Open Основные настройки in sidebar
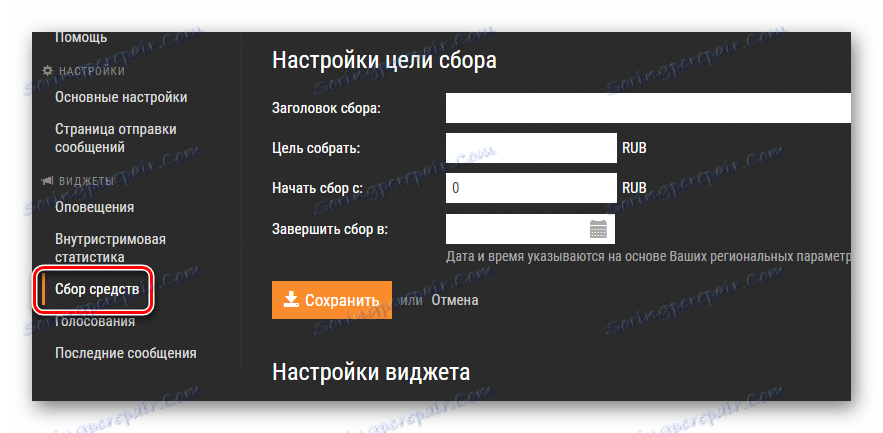 click(121, 97)
